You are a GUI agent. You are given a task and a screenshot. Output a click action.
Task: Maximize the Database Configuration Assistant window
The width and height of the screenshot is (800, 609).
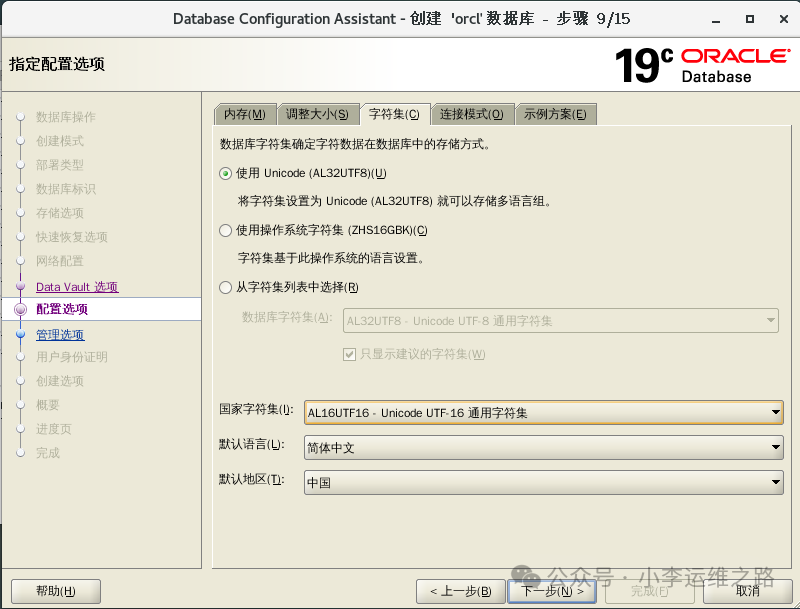[749, 19]
